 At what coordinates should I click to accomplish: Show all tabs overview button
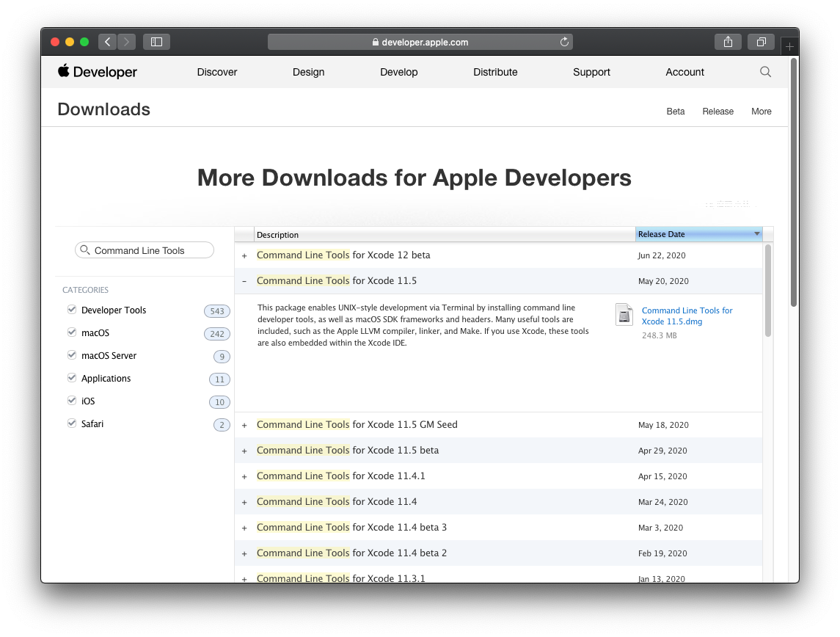762,42
